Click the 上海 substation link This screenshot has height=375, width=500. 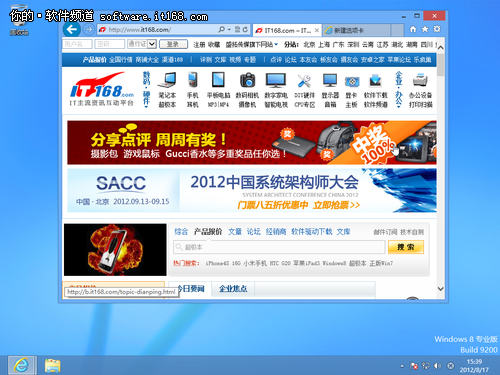[324, 44]
